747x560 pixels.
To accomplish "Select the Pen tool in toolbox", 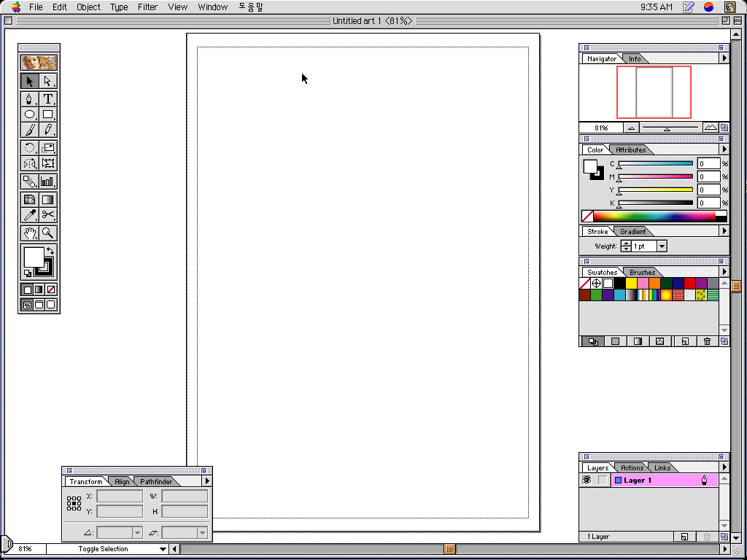I will [30, 98].
